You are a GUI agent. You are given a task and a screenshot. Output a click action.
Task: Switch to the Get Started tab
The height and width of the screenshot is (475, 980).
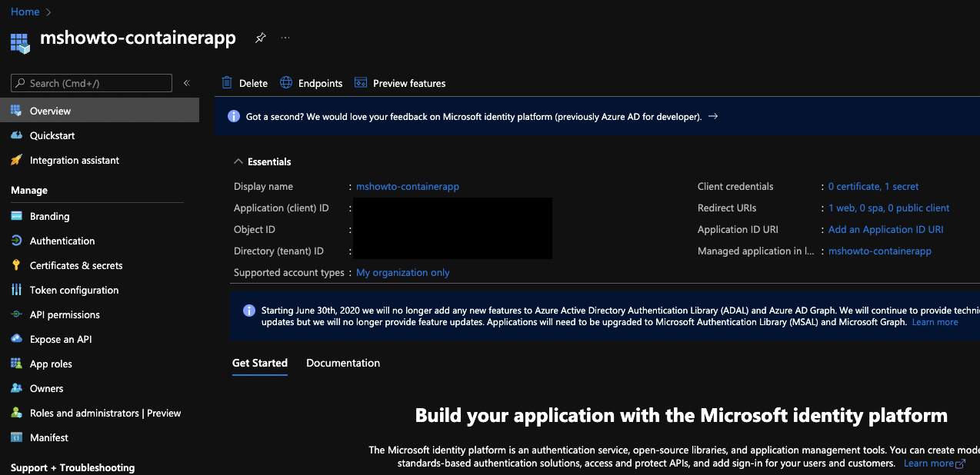click(x=260, y=363)
